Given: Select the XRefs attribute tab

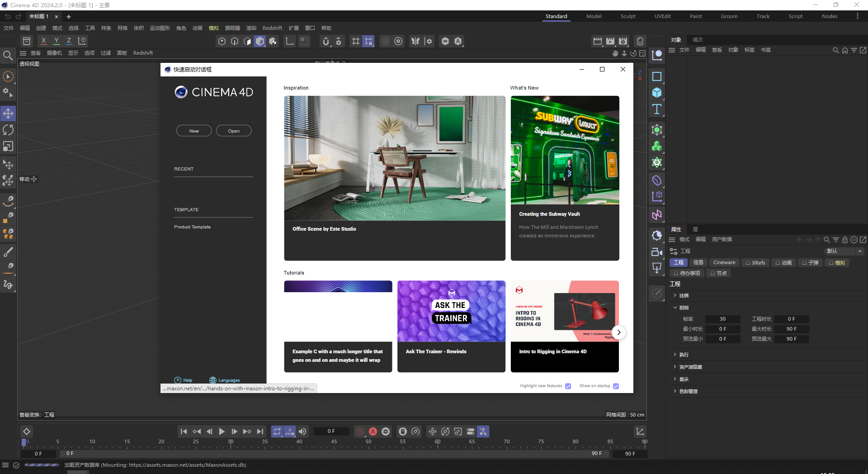Looking at the screenshot, I should pos(755,262).
